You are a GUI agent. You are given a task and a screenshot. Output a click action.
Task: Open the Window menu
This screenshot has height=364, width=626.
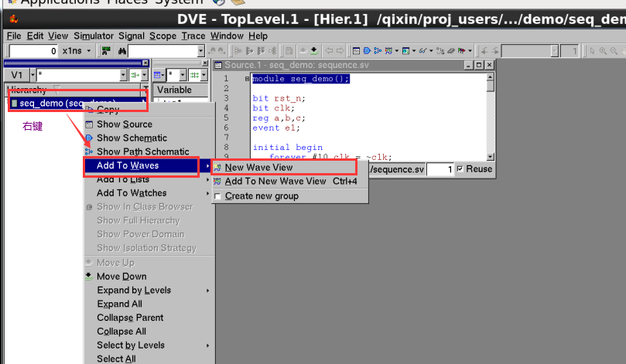(227, 36)
